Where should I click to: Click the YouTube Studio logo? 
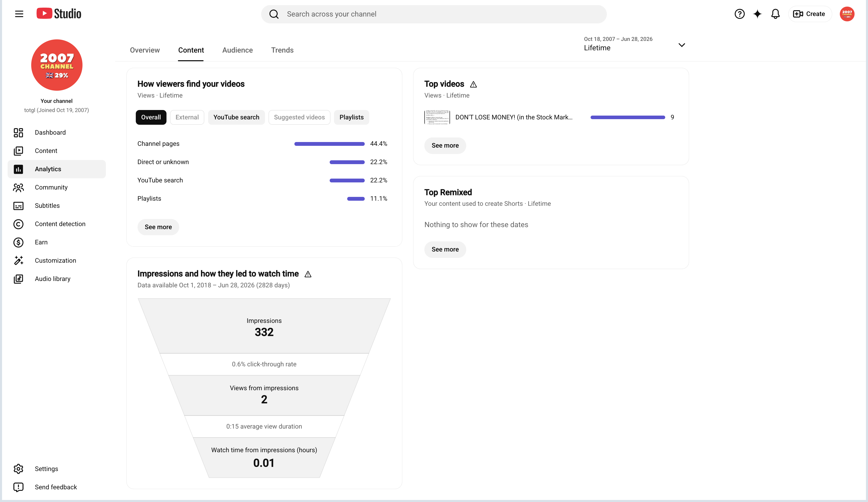pos(59,14)
